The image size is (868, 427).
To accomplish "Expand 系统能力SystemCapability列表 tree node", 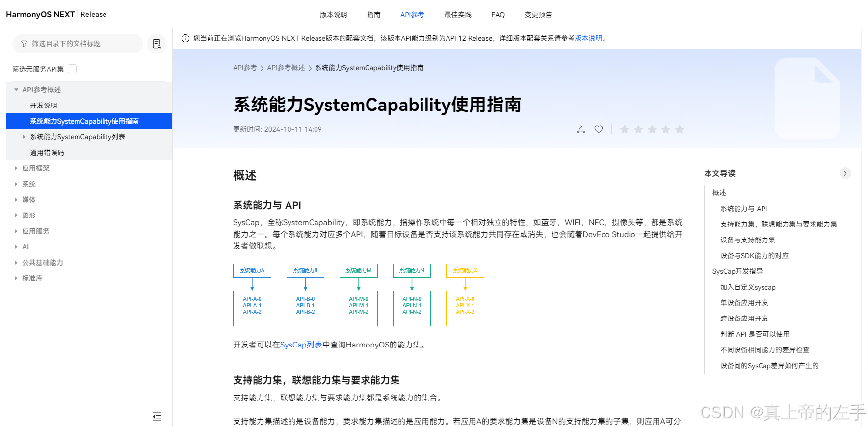I will click(x=24, y=137).
